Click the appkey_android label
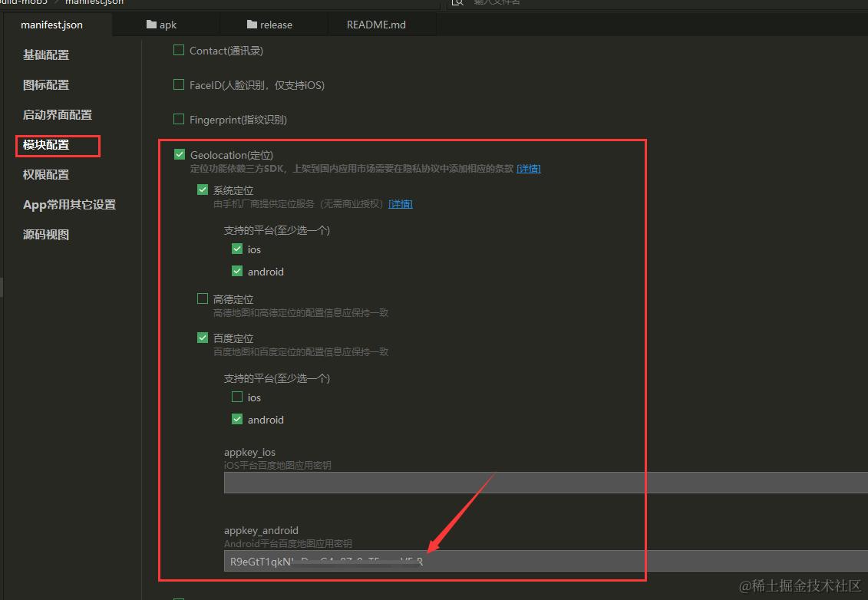Image resolution: width=868 pixels, height=600 pixels. 261,530
